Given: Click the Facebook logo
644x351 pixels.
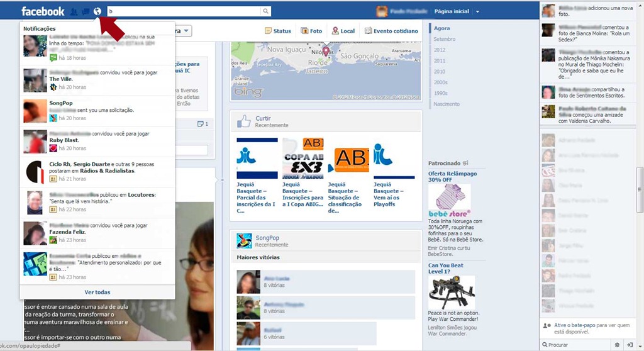Looking at the screenshot, I should pyautogui.click(x=43, y=11).
